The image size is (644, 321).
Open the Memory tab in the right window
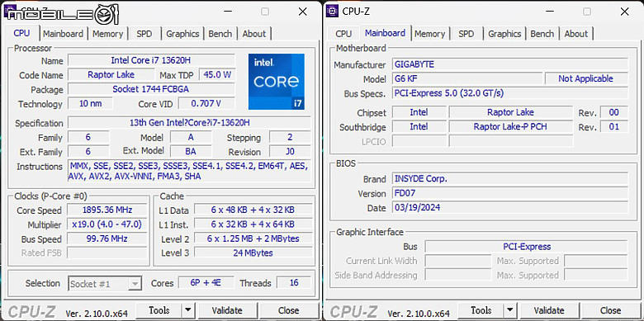pos(429,34)
